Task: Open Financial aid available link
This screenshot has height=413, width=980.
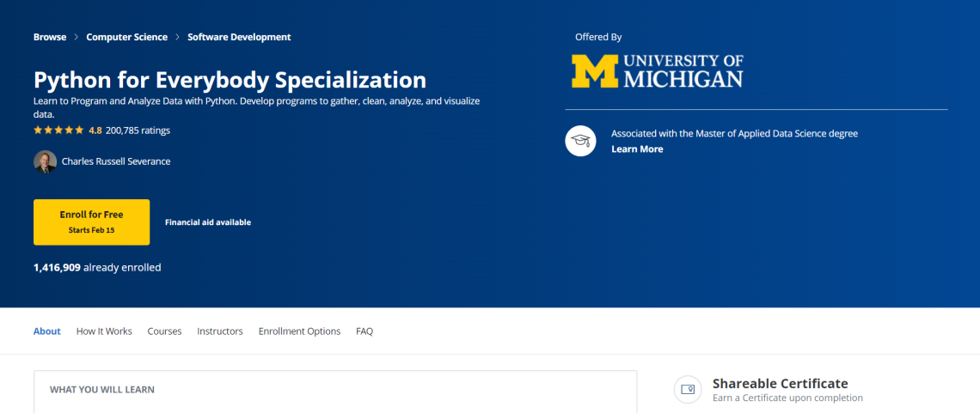Action: 208,222
